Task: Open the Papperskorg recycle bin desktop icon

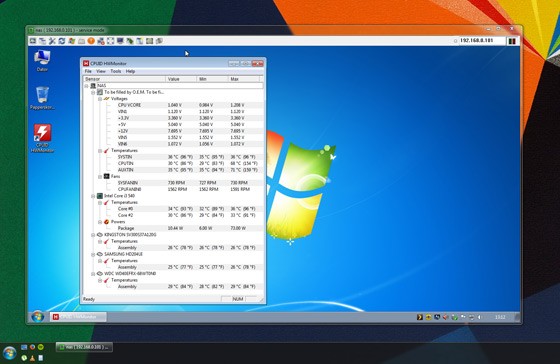Action: [42, 98]
